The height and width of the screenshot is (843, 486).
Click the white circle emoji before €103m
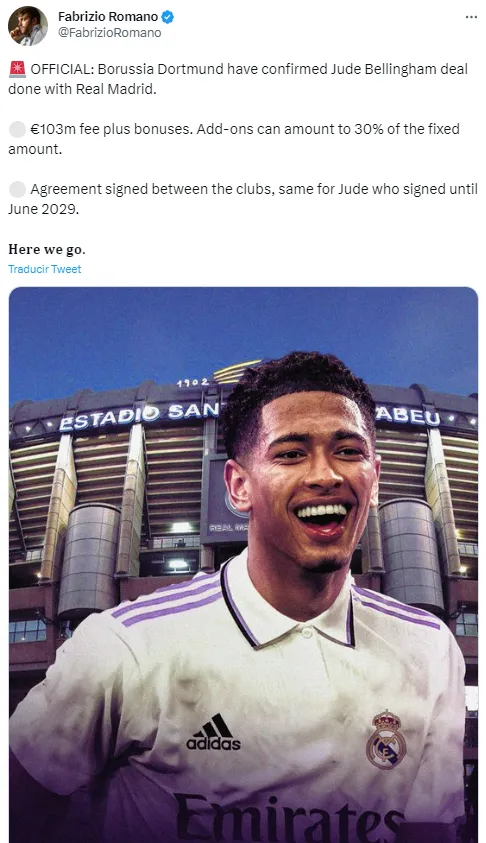coord(17,130)
